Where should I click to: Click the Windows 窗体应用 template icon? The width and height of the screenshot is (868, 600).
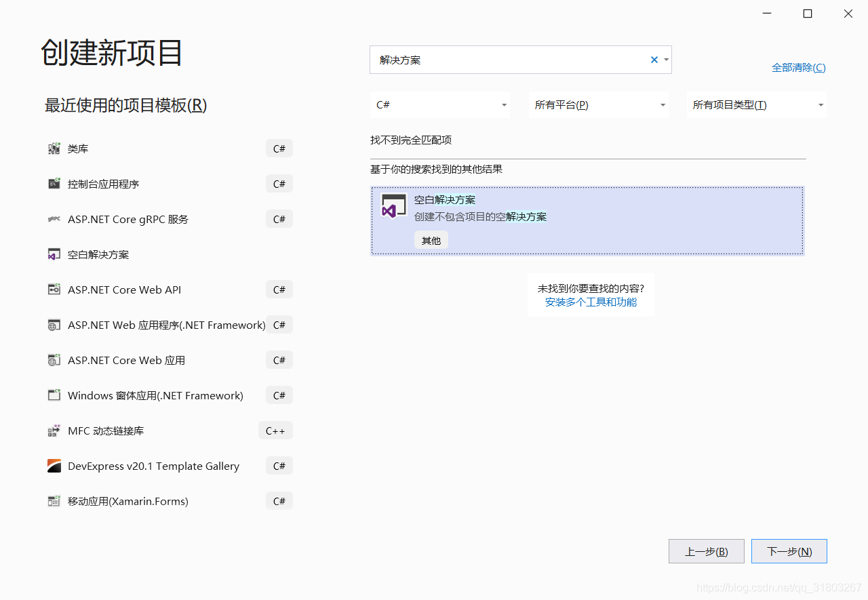click(54, 395)
